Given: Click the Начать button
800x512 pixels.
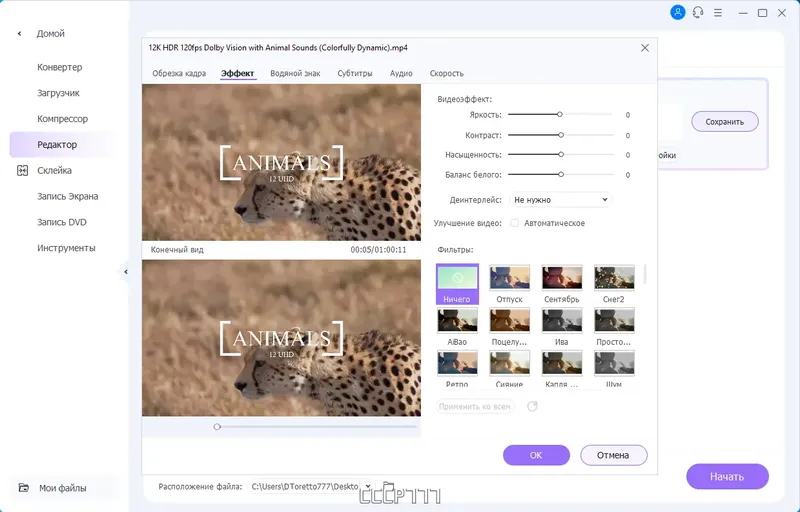Looking at the screenshot, I should pyautogui.click(x=727, y=477).
